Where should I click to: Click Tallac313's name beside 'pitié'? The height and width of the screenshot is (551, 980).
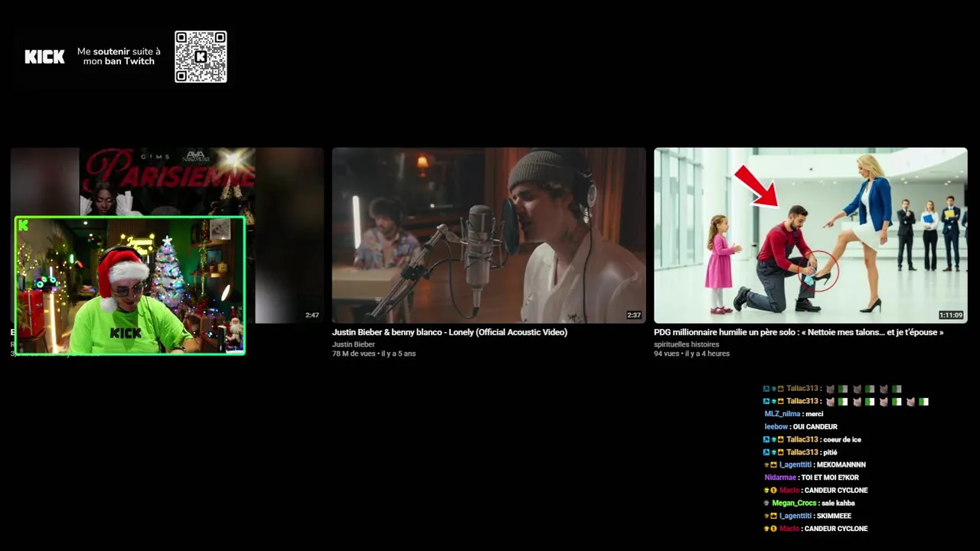802,452
